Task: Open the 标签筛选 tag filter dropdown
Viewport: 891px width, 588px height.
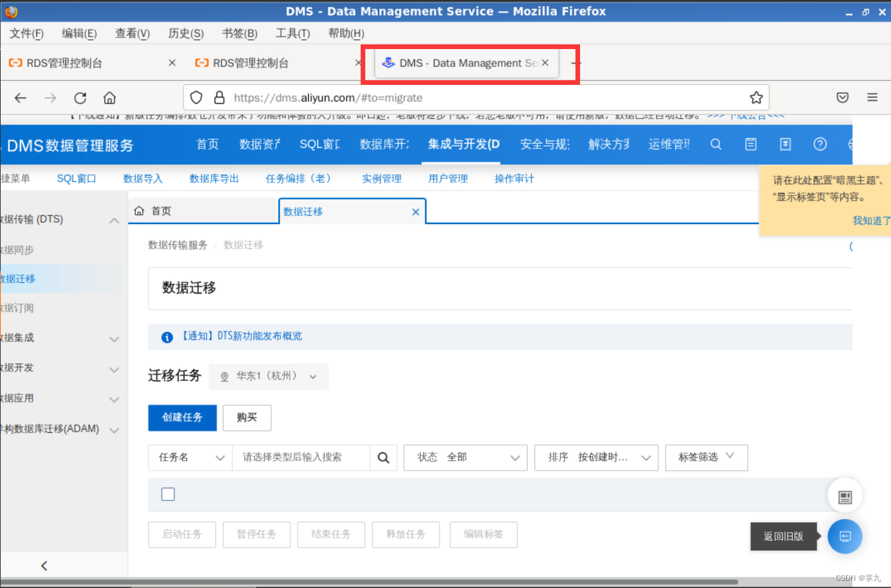Action: pos(706,457)
